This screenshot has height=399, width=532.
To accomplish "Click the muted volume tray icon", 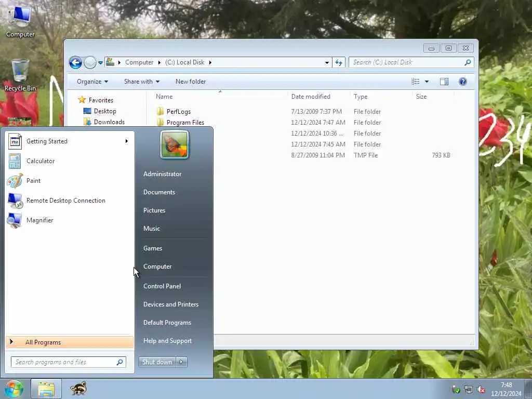I will pyautogui.click(x=481, y=390).
